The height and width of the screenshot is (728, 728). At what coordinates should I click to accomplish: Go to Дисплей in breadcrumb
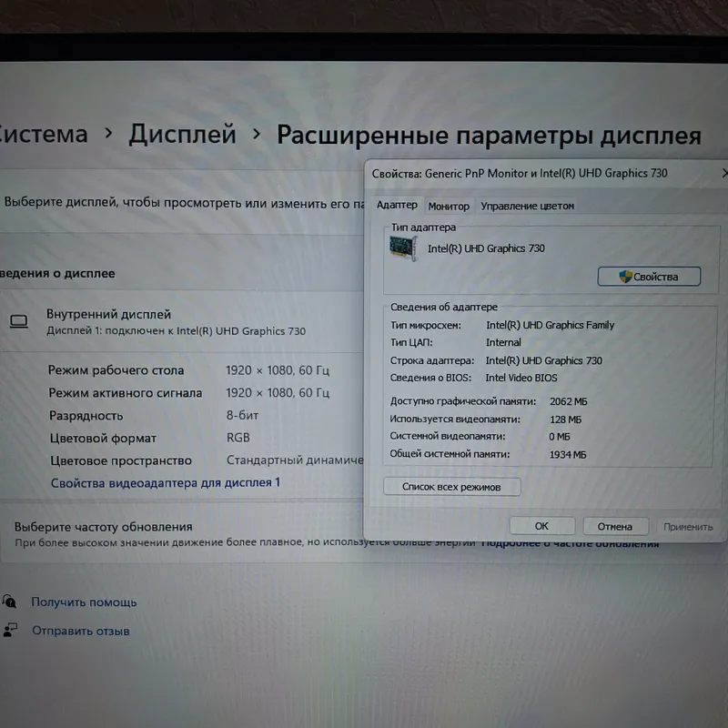pos(183,134)
